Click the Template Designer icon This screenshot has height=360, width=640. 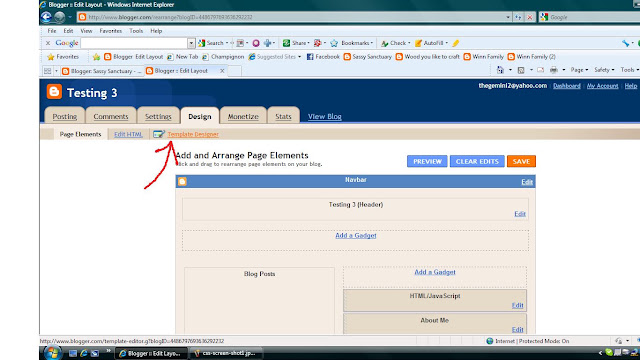159,134
